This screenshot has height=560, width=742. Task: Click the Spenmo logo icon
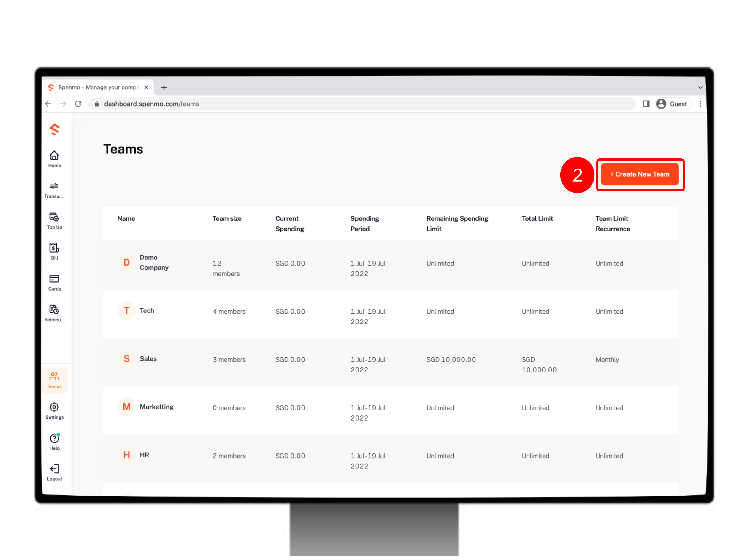(54, 129)
